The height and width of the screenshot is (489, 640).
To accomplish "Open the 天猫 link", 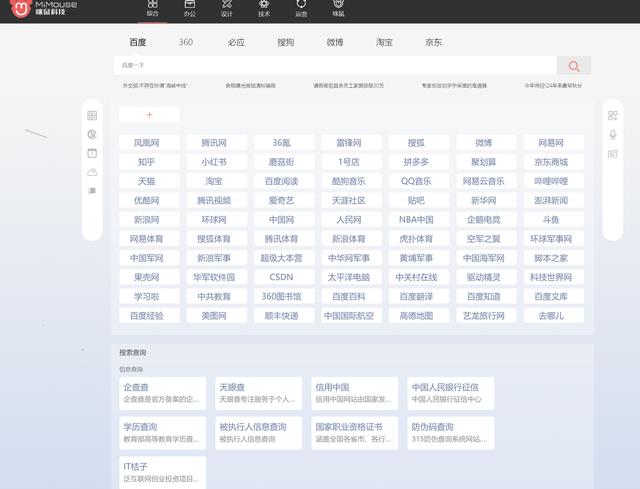I will [149, 181].
